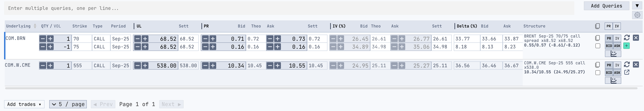Image resolution: width=644 pixels, height=111 pixels.
Task: Expand the Add Queries dropdown arrow
Action: point(637,6)
